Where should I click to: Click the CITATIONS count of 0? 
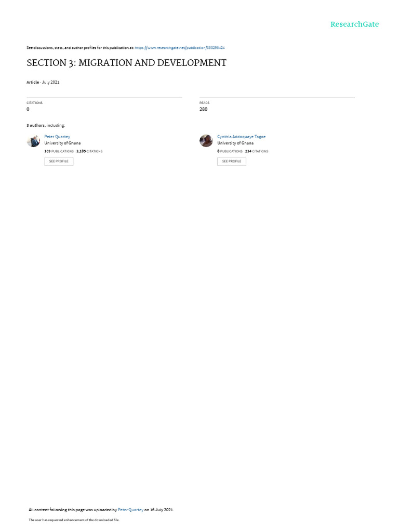(x=28, y=109)
